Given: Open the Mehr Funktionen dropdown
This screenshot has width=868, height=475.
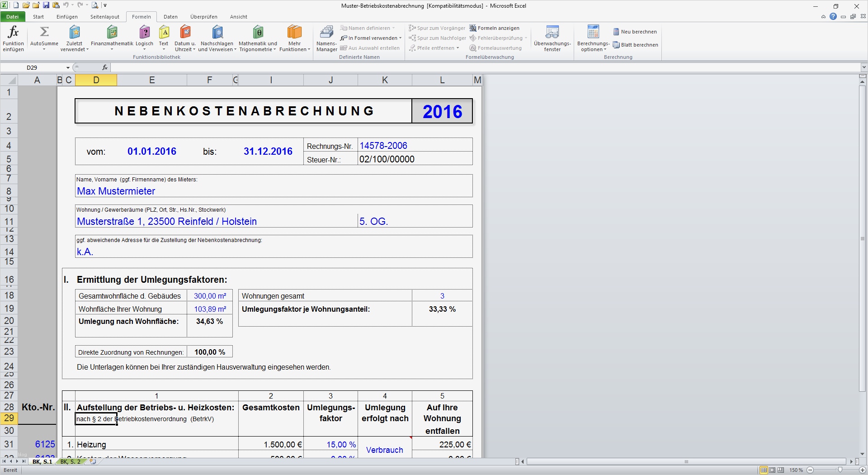Looking at the screenshot, I should (x=294, y=38).
